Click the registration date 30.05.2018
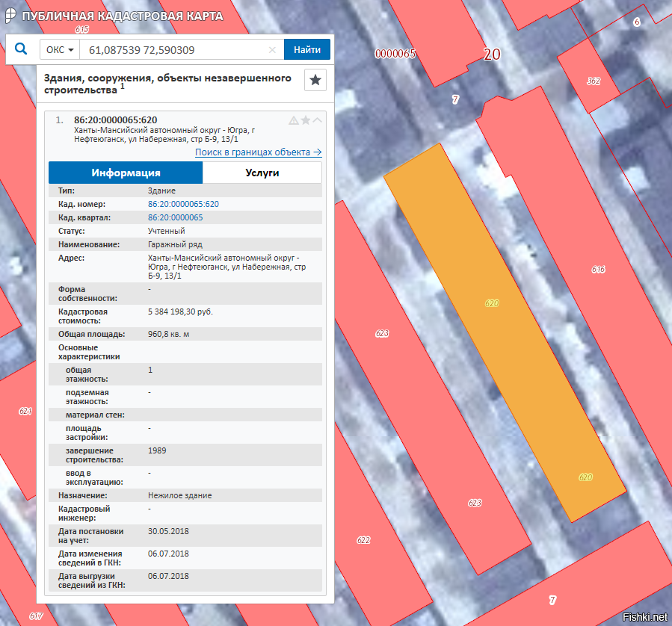This screenshot has width=672, height=626. [x=168, y=531]
